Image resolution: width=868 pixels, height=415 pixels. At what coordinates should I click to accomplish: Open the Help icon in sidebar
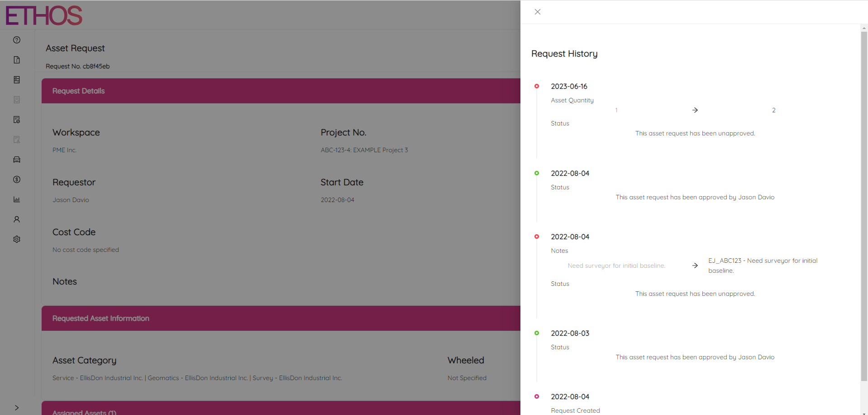tap(17, 40)
